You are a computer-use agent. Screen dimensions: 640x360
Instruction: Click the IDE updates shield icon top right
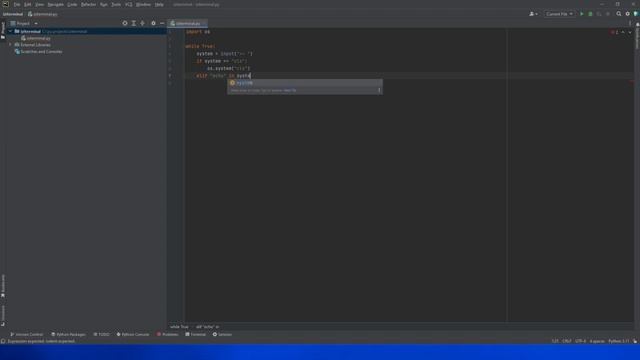[x=636, y=14]
